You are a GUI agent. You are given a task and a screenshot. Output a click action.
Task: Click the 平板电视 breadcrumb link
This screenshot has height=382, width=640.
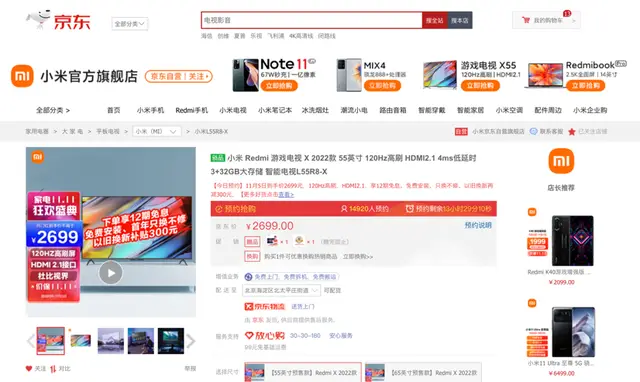tap(108, 131)
